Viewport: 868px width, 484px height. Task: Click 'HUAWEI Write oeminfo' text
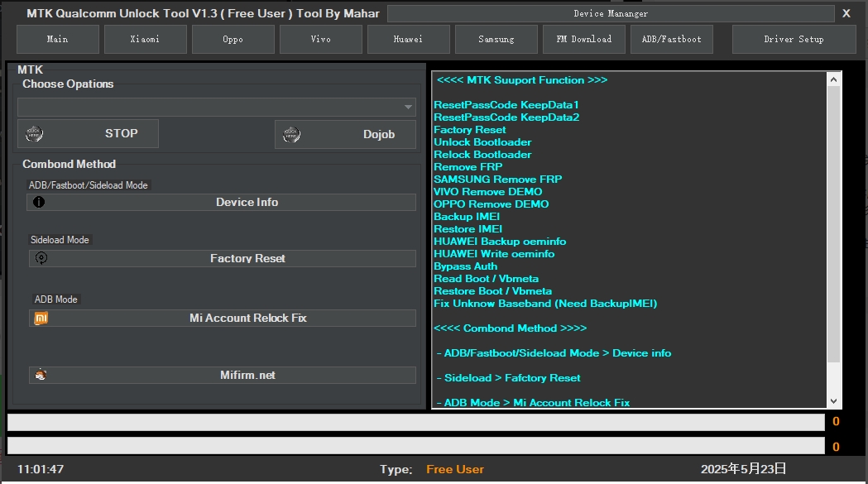click(x=494, y=254)
